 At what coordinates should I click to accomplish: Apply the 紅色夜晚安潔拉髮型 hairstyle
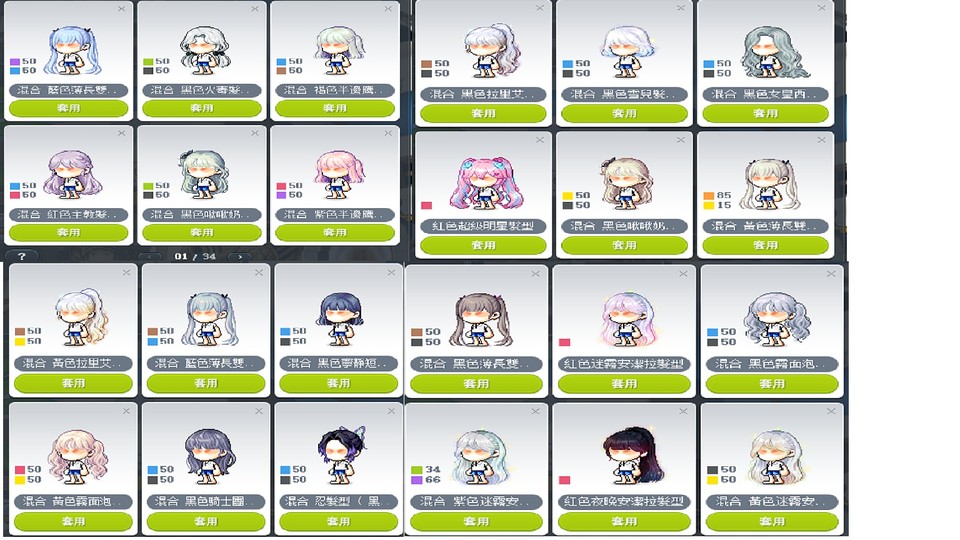pyautogui.click(x=624, y=522)
